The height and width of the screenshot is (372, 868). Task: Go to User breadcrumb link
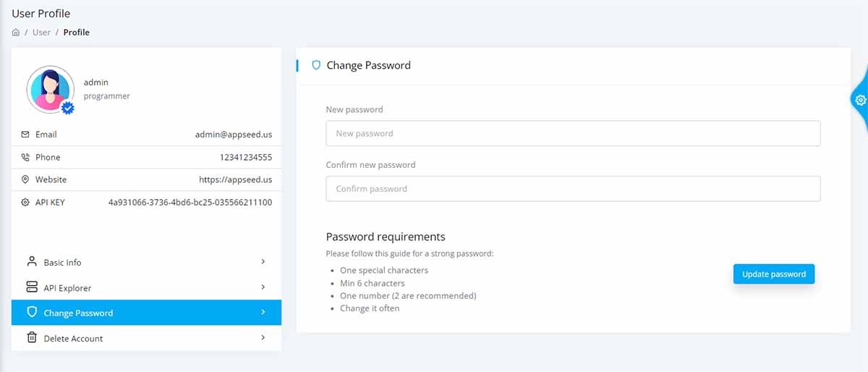[x=41, y=33]
